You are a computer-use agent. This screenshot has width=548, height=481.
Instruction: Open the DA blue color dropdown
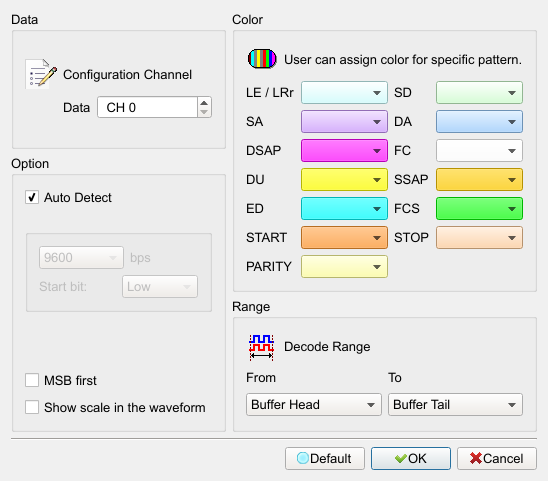(479, 122)
